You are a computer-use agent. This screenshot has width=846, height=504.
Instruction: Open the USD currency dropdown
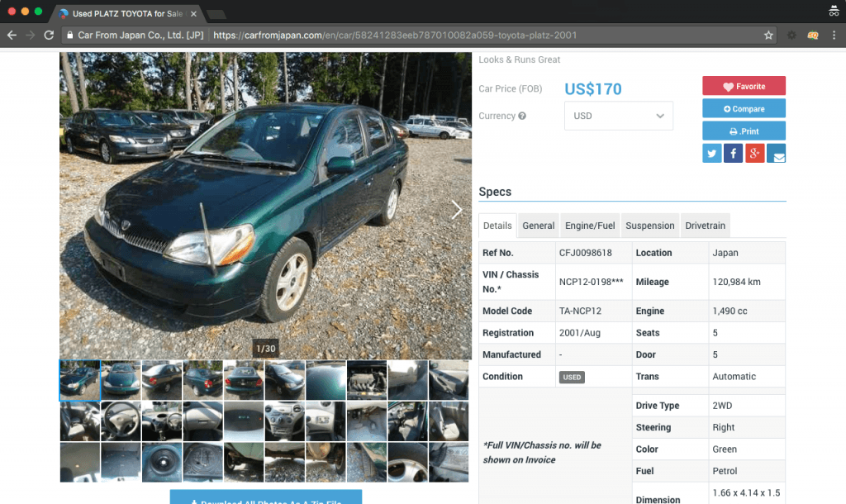(618, 116)
